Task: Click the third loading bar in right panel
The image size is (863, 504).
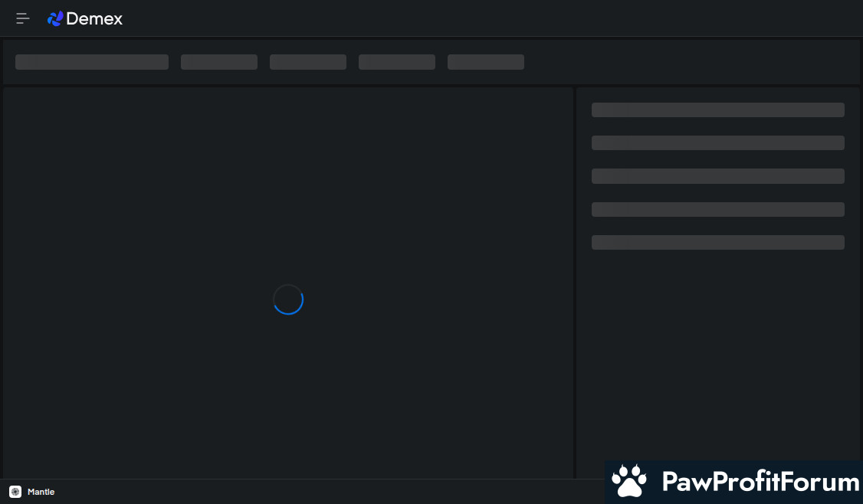Action: (717, 176)
